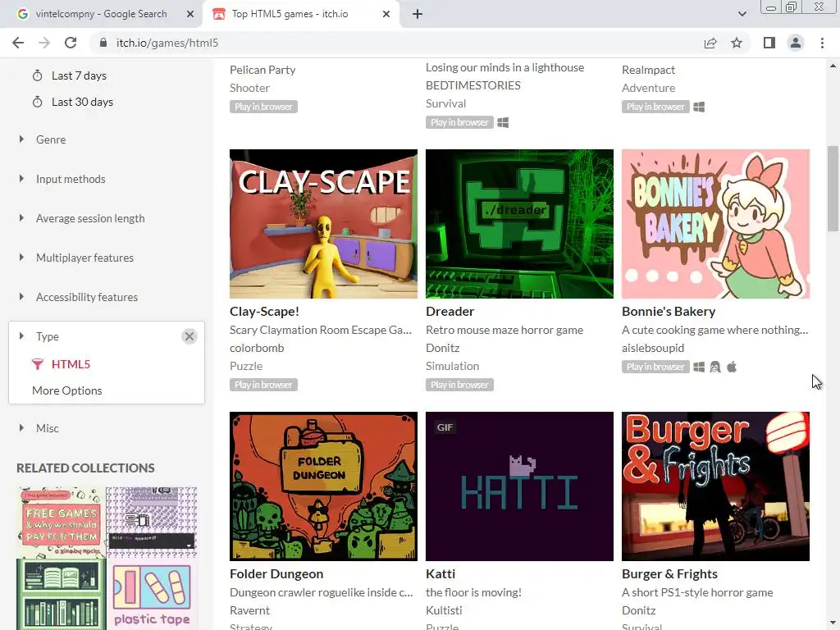
Task: Click the lock icon in address bar
Action: click(x=103, y=43)
